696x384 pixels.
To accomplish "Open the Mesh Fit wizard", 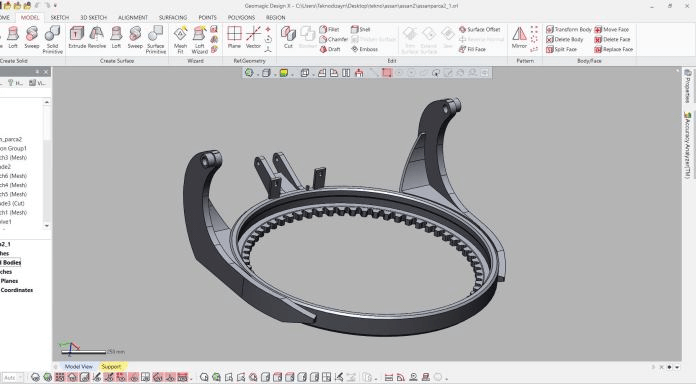I will [x=180, y=40].
